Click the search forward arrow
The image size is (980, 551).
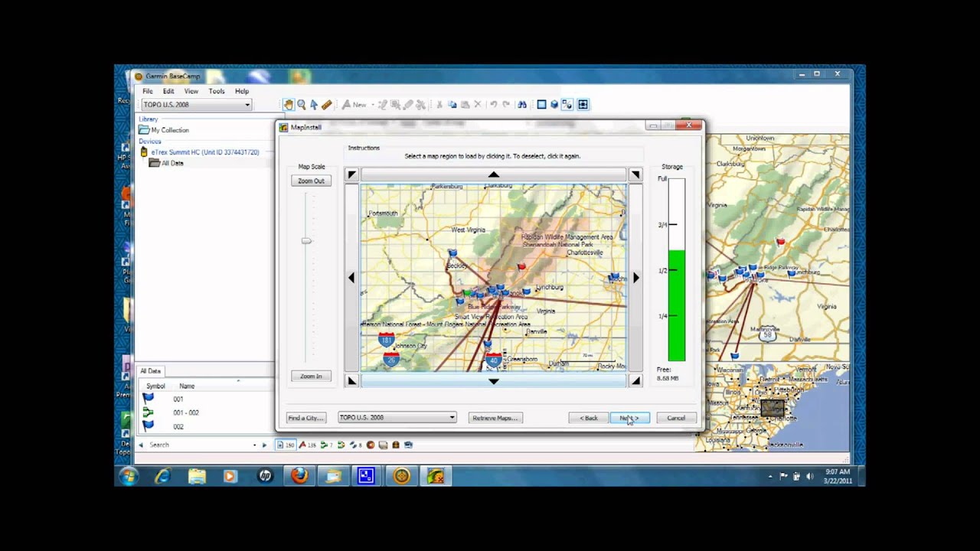265,445
